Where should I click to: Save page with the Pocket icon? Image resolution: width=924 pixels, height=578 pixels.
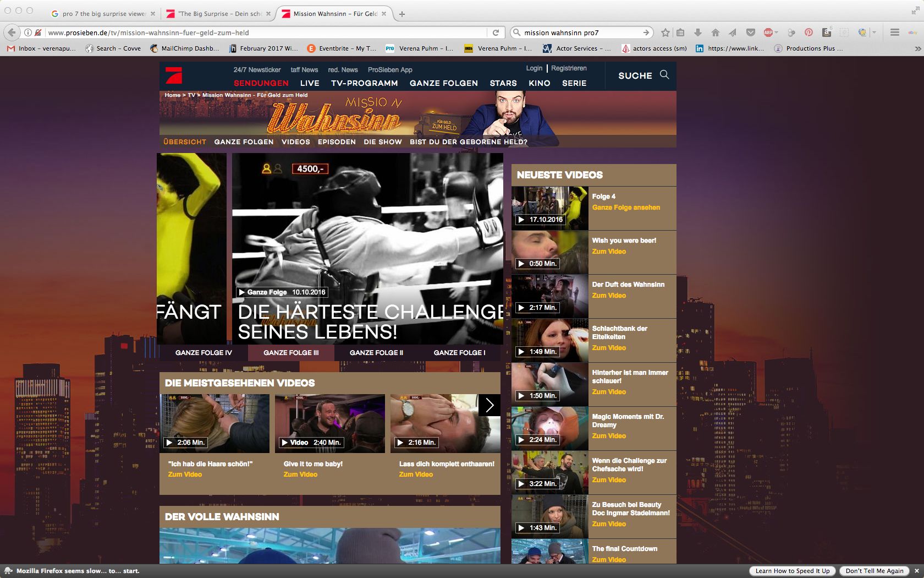[750, 32]
